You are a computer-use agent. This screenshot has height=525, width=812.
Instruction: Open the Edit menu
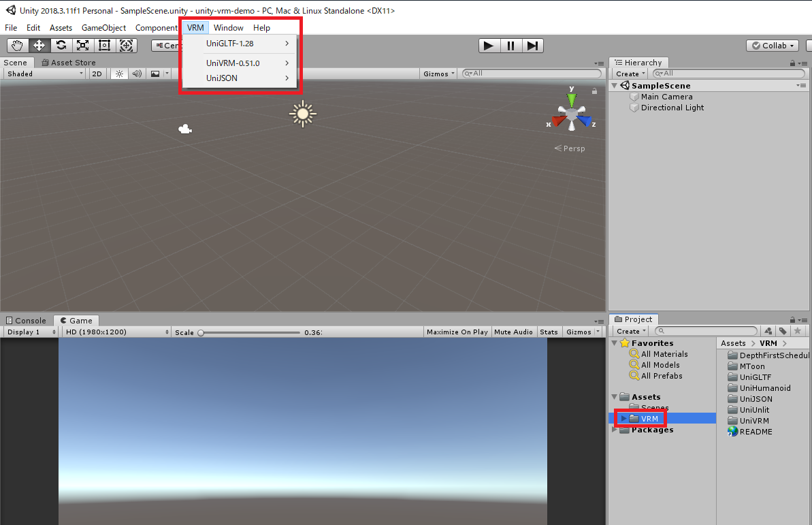click(x=33, y=27)
